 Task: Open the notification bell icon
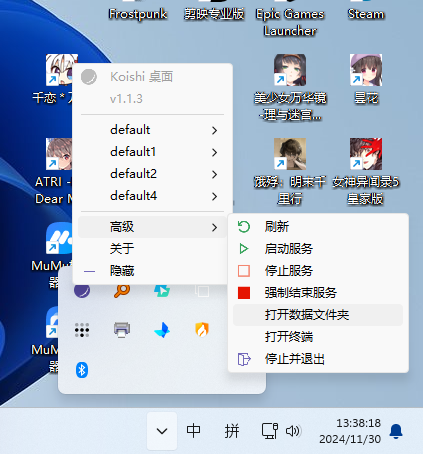[x=396, y=431]
